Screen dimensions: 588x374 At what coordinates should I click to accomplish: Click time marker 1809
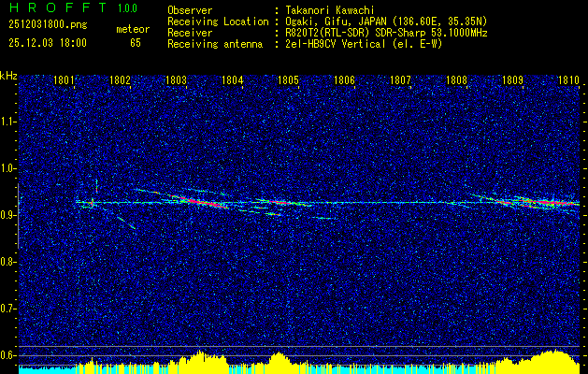[512, 80]
